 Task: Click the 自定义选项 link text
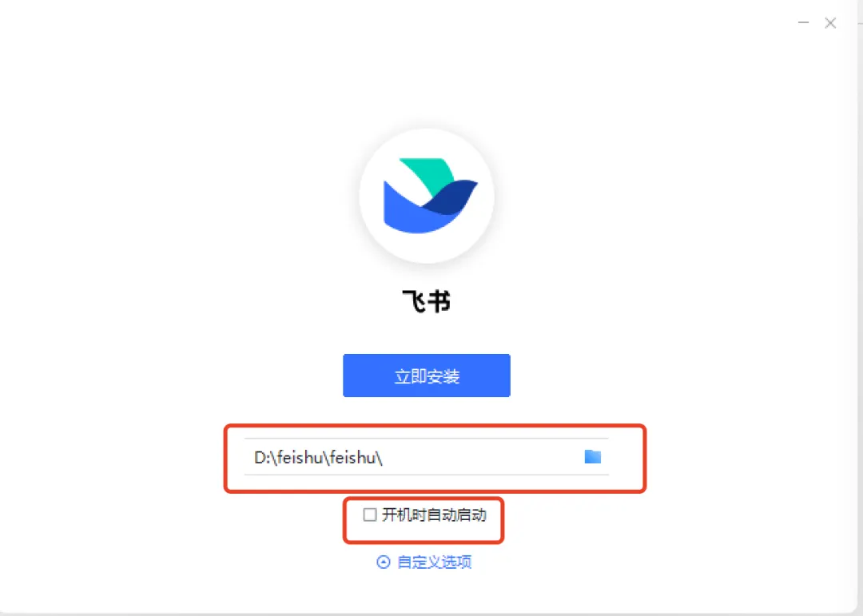pos(434,562)
